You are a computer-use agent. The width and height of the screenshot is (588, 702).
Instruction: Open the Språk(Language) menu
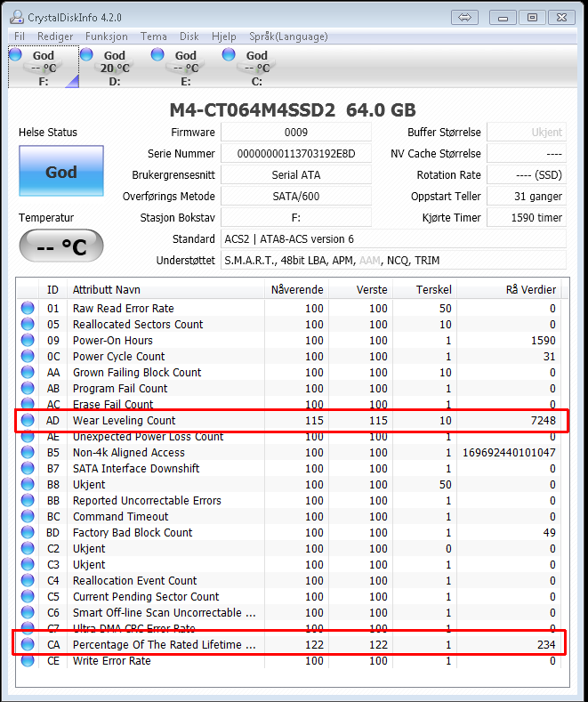[288, 36]
